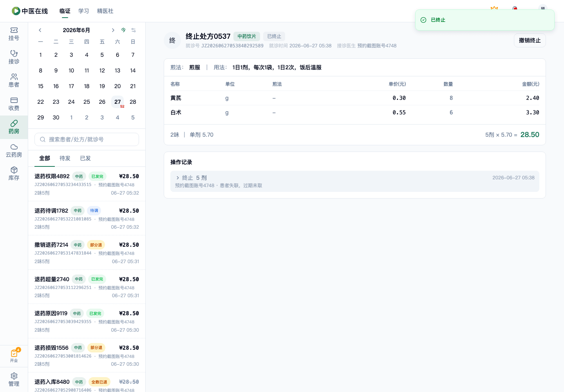Select the 待发 prescription list tab
The image size is (564, 392).
[65, 158]
